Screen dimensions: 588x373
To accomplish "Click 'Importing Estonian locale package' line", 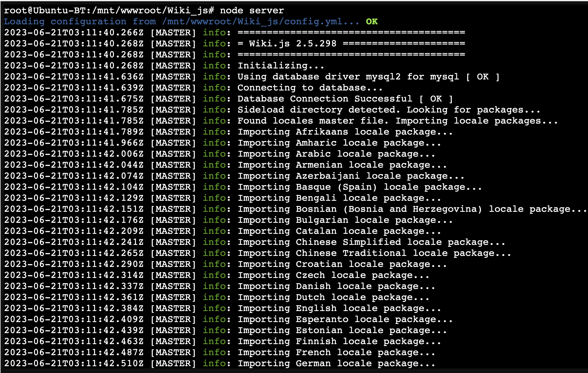I will coord(342,330).
